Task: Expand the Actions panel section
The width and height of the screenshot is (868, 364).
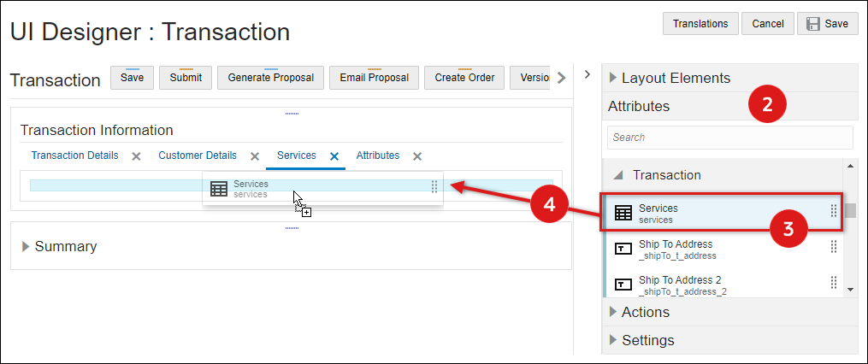Action: pyautogui.click(x=613, y=312)
